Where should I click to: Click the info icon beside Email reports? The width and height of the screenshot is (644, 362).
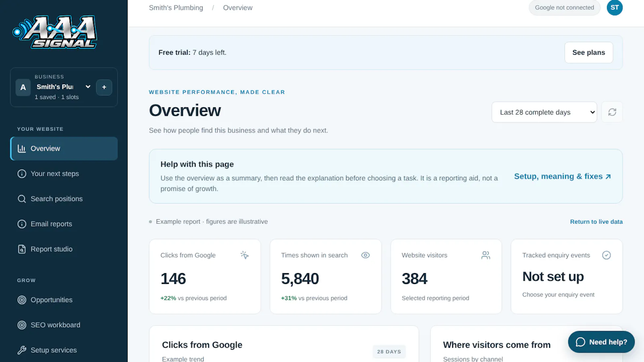pyautogui.click(x=22, y=224)
